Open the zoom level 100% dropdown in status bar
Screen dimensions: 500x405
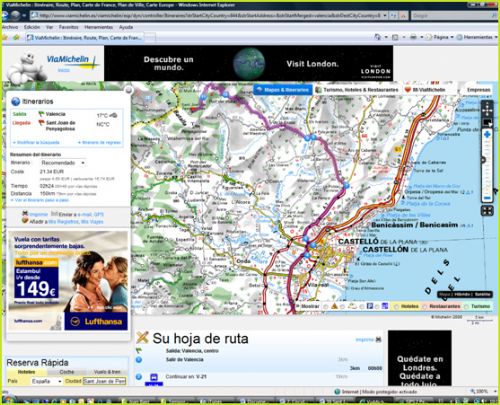(x=495, y=391)
